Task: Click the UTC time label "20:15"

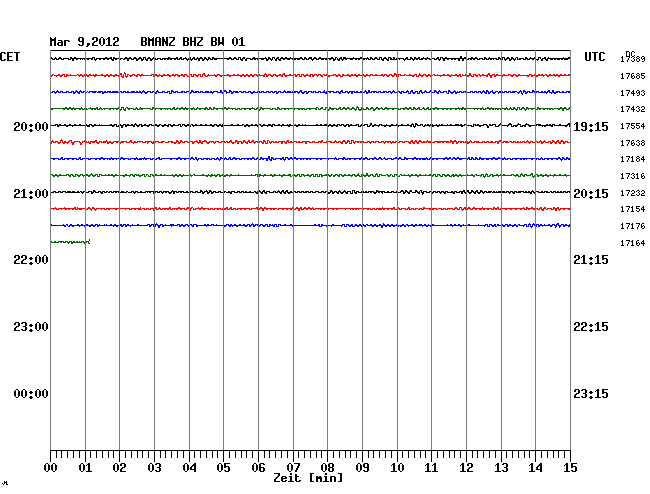Action: [x=591, y=194]
